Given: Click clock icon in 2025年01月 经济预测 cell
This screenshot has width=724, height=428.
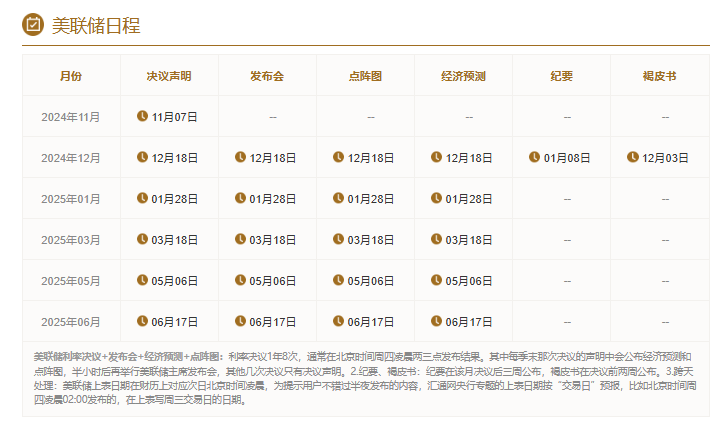Looking at the screenshot, I should pyautogui.click(x=436, y=199).
